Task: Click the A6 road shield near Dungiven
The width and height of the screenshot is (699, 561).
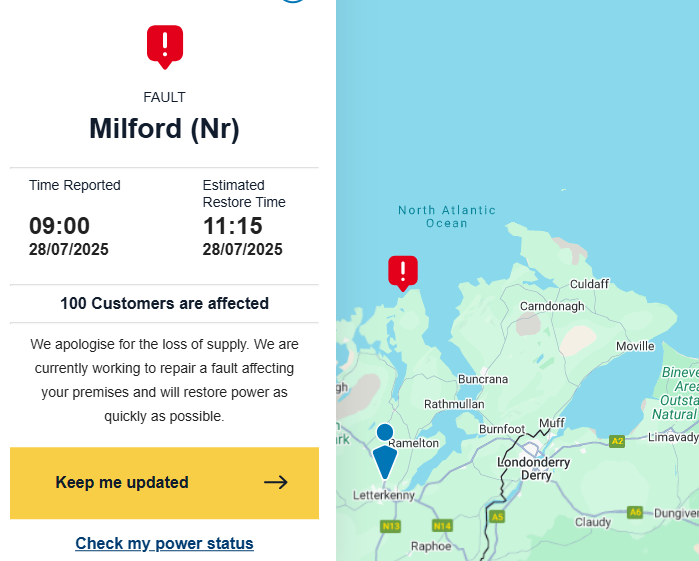Action: point(635,512)
